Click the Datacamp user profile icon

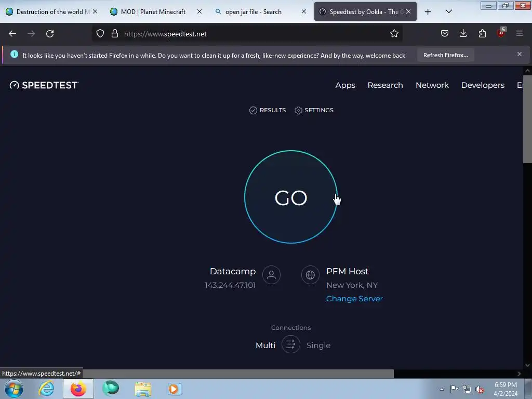[271, 275]
